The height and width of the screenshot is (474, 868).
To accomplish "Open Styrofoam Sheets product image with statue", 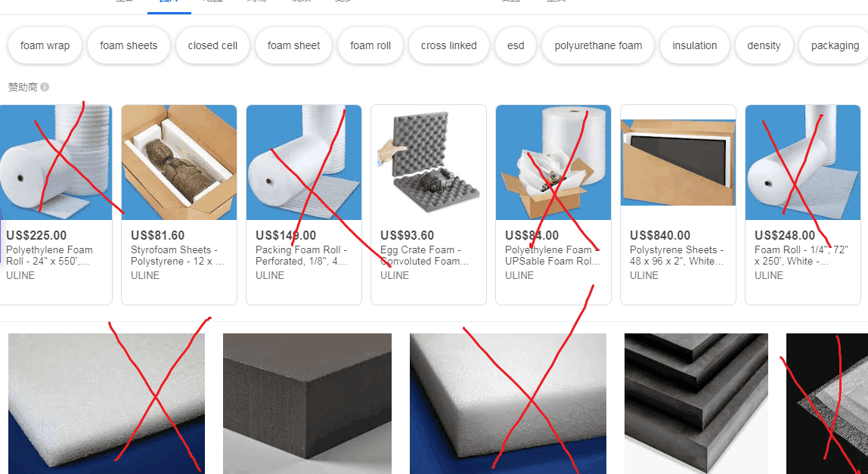I will click(178, 163).
